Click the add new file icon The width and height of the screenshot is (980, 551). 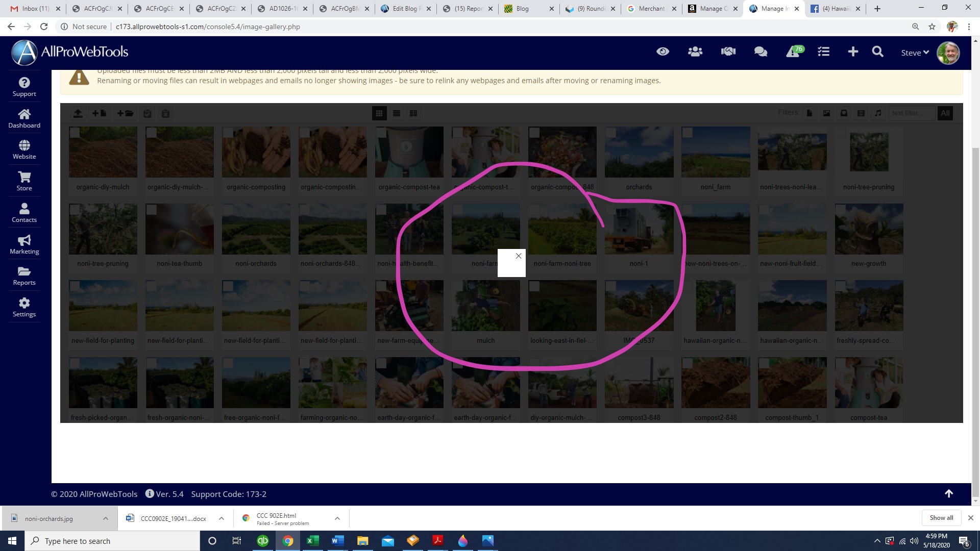[99, 113]
